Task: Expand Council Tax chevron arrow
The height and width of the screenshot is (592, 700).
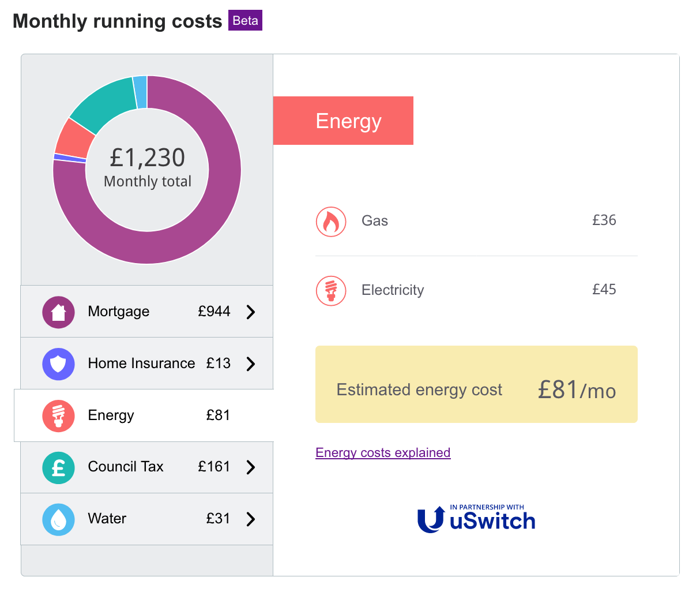Action: [x=251, y=467]
